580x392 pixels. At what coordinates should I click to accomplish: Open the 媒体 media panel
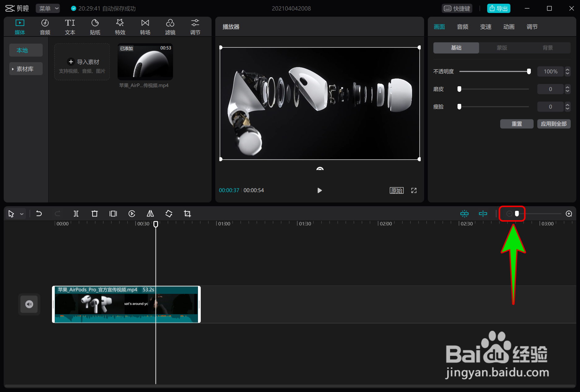pos(20,27)
